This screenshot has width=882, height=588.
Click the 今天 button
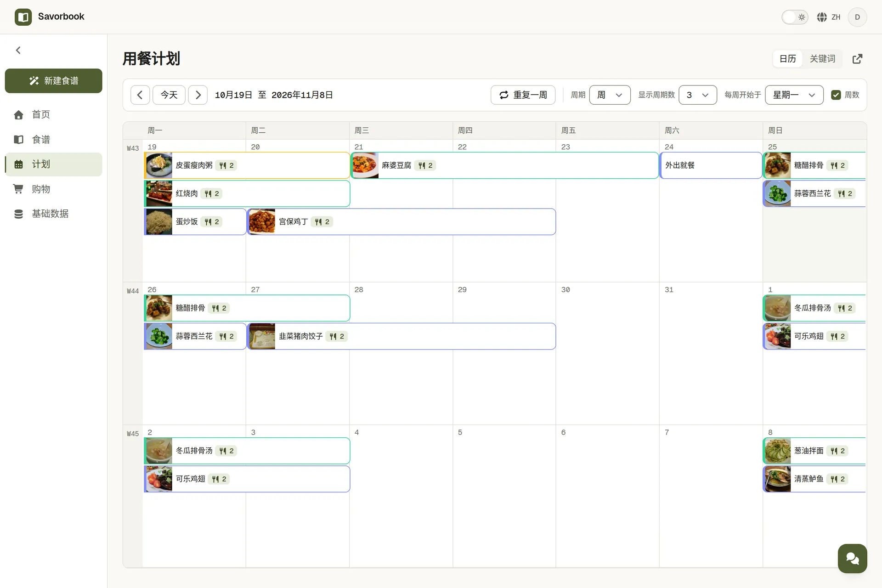pyautogui.click(x=169, y=95)
